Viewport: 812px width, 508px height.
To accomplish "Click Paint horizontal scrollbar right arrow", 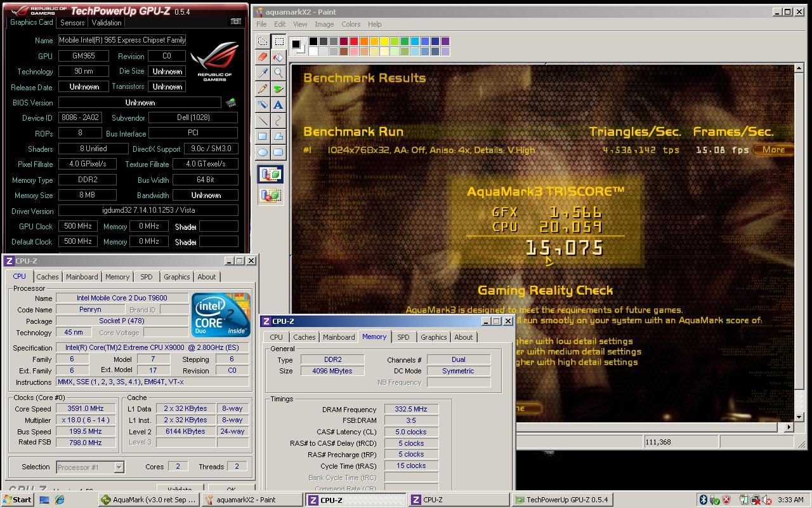I will point(789,427).
